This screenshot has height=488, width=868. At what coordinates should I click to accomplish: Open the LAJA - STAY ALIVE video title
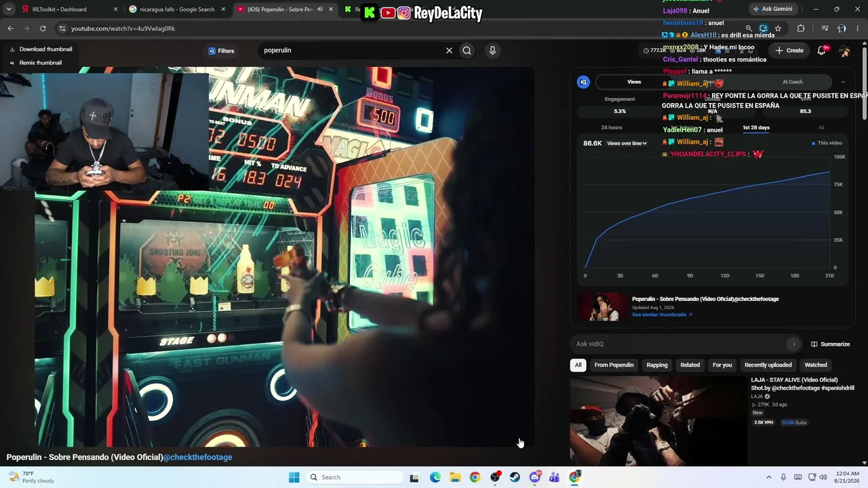(x=802, y=384)
